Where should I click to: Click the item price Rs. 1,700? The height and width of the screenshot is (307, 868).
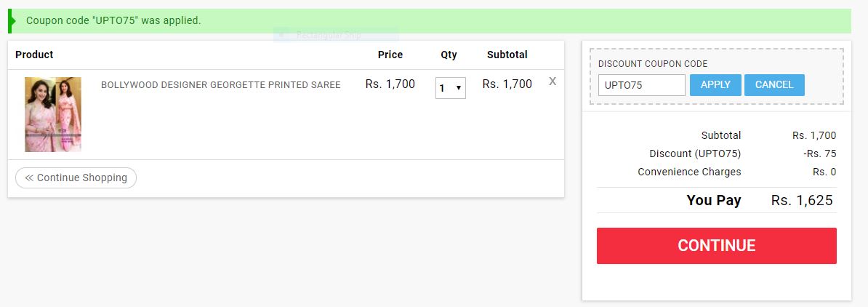pyautogui.click(x=390, y=84)
